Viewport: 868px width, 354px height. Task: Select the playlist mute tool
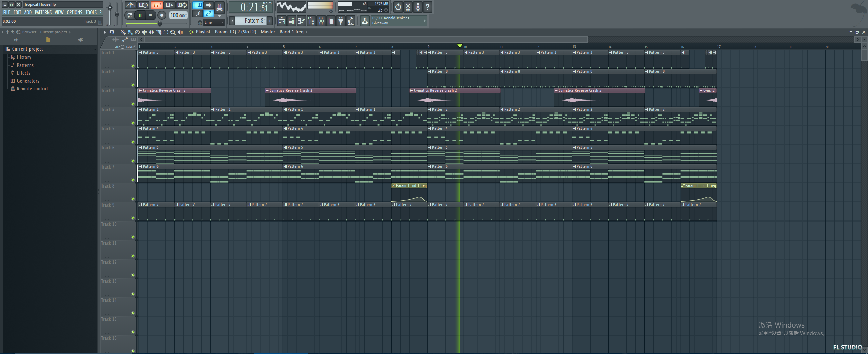click(144, 32)
